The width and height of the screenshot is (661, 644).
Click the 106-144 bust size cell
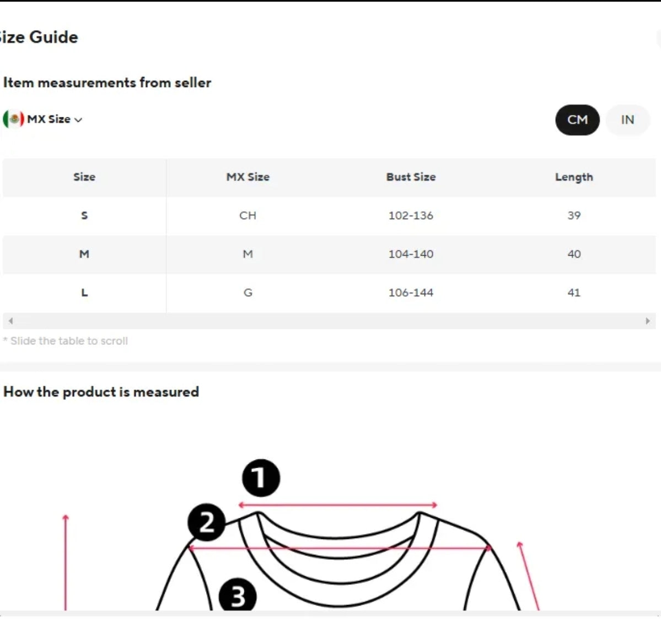coord(411,293)
